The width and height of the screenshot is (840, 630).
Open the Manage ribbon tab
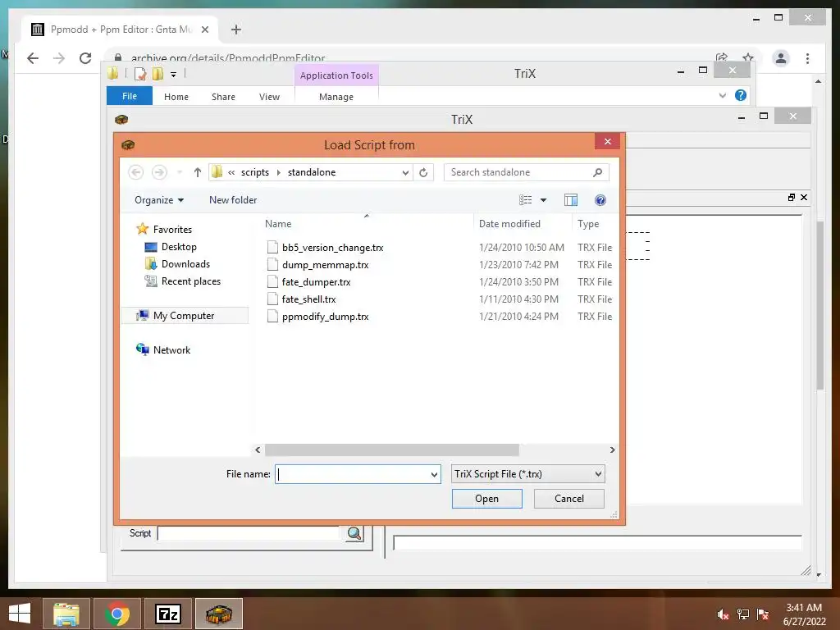[336, 97]
